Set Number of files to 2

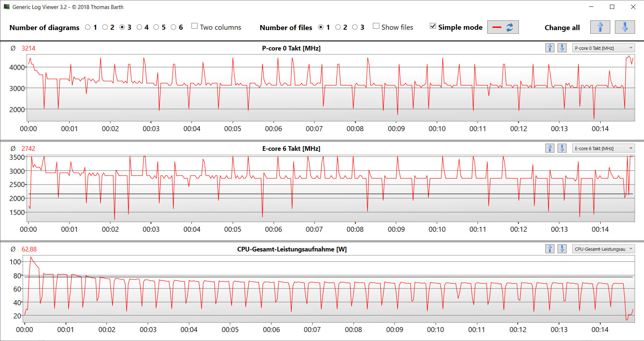[x=338, y=27]
